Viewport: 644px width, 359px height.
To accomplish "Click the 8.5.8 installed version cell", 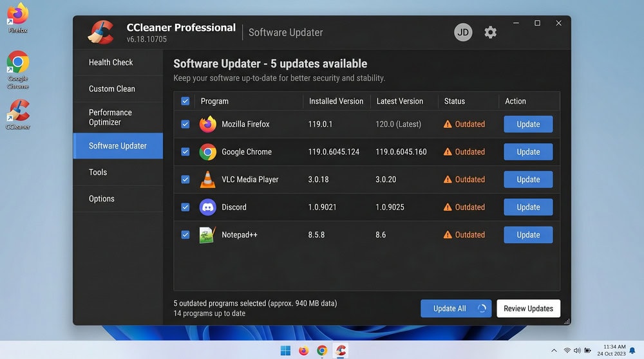I will tap(316, 235).
